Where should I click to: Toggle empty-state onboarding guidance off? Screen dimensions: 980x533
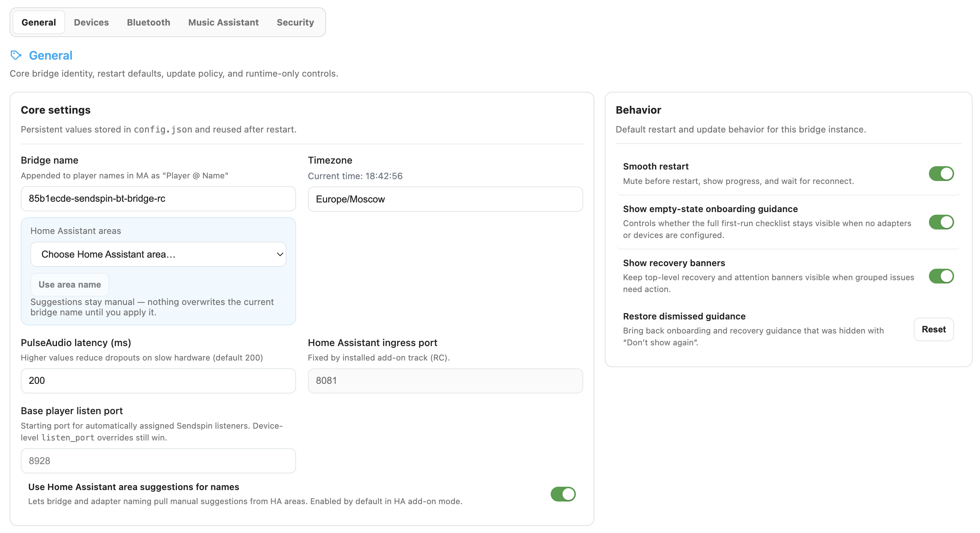point(940,222)
